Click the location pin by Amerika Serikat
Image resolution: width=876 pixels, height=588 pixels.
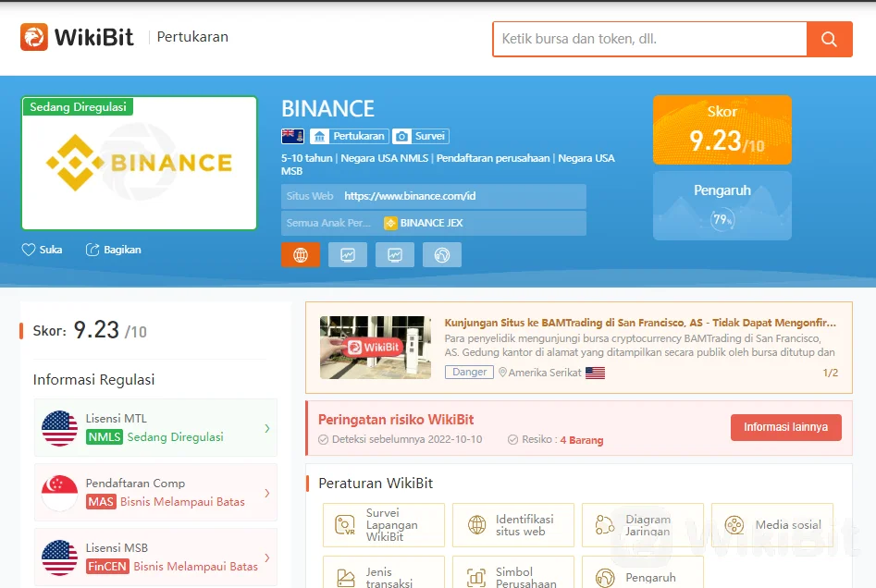click(x=502, y=373)
